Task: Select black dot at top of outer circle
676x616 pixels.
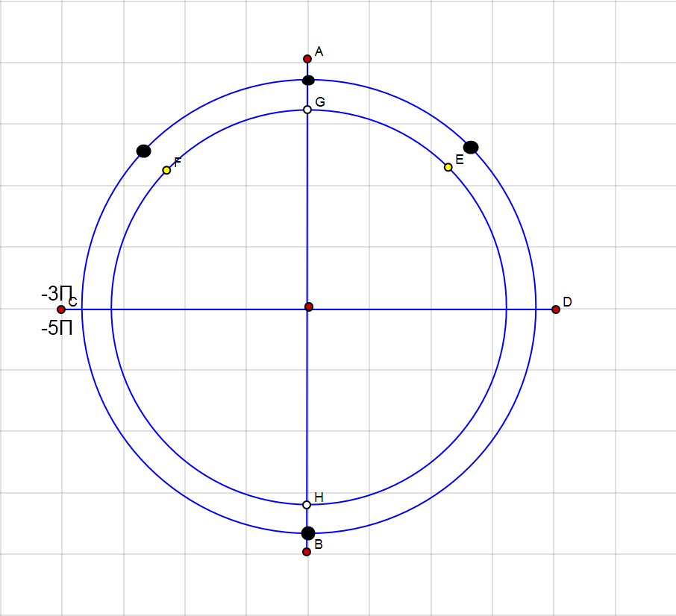Action: [308, 80]
